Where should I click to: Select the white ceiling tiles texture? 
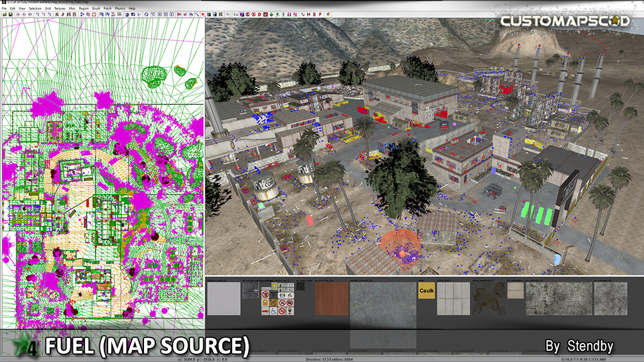coord(453,299)
